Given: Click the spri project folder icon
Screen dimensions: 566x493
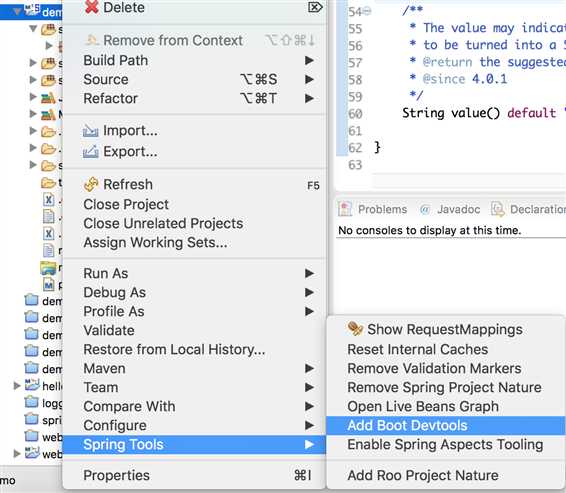Looking at the screenshot, I should (x=31, y=419).
